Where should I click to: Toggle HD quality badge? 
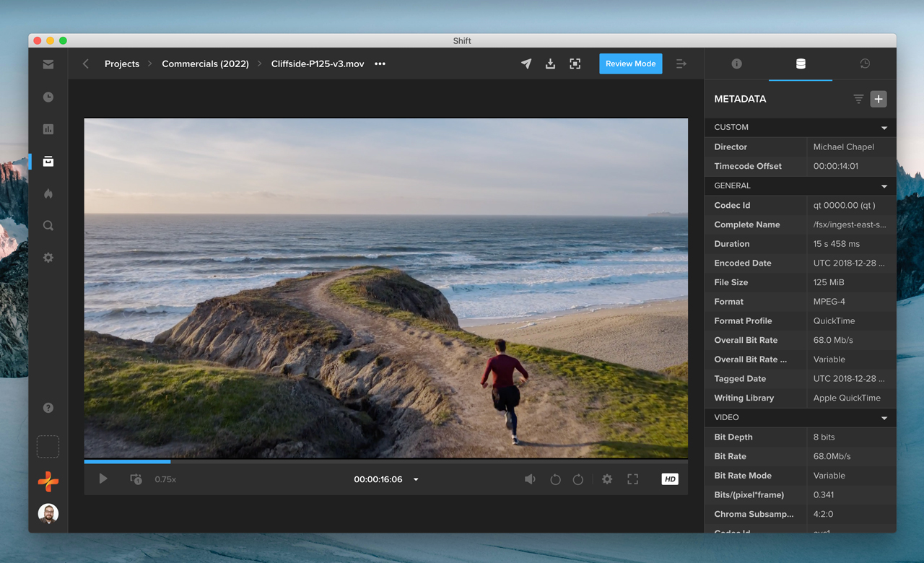pos(670,479)
